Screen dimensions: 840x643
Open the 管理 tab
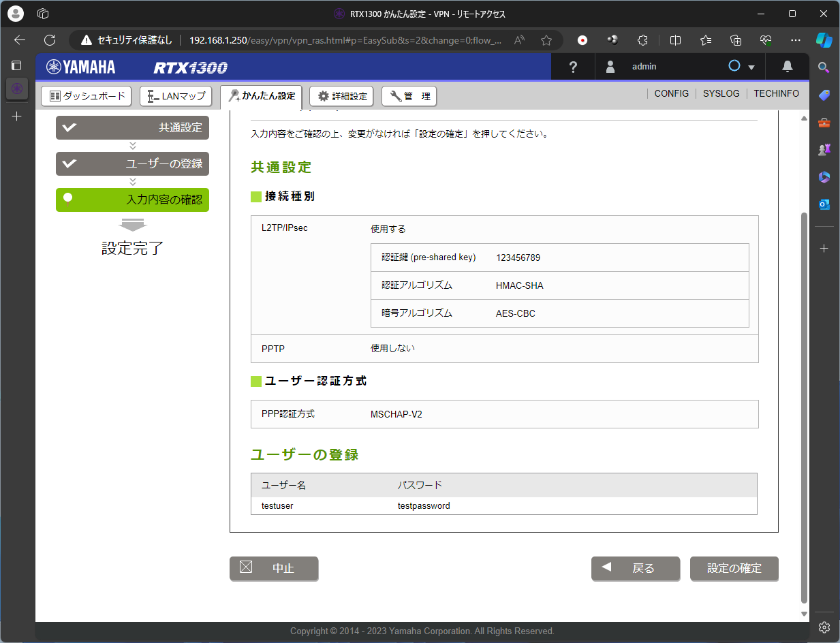[x=409, y=96]
